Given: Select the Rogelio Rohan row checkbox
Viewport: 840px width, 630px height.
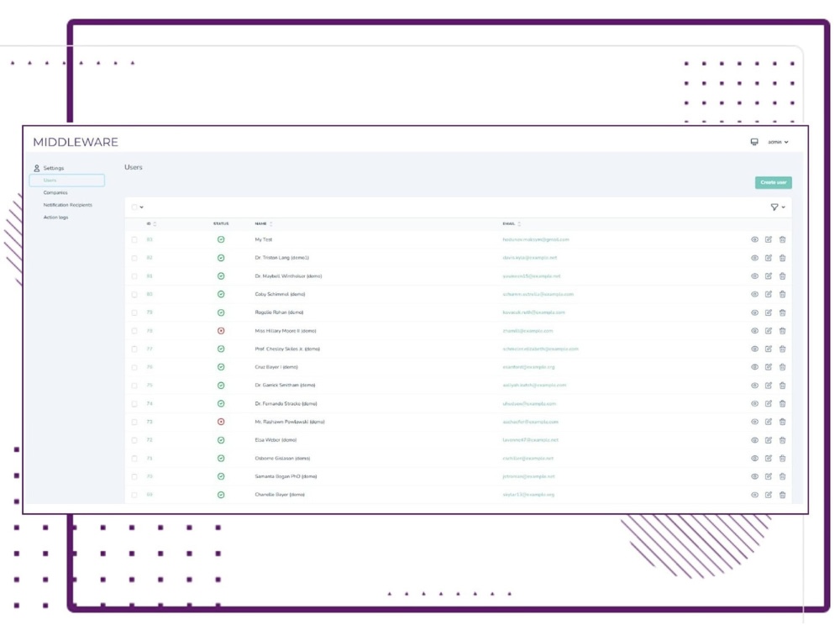Looking at the screenshot, I should 134,312.
